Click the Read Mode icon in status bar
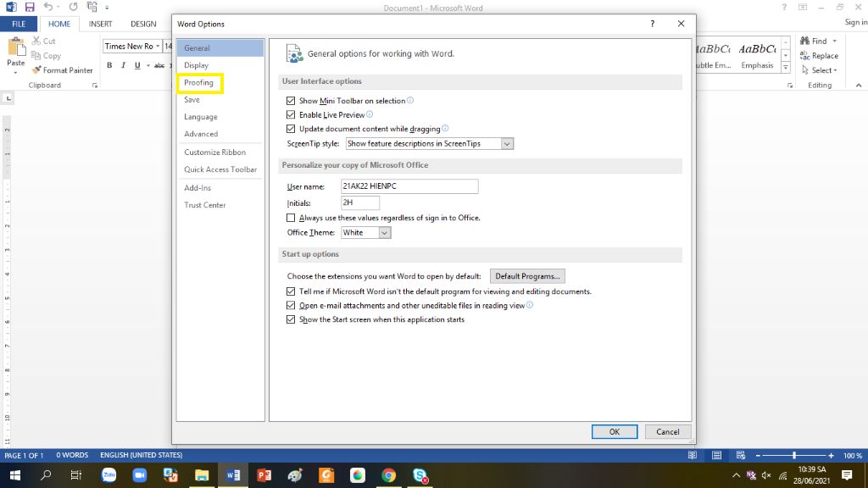 (693, 455)
